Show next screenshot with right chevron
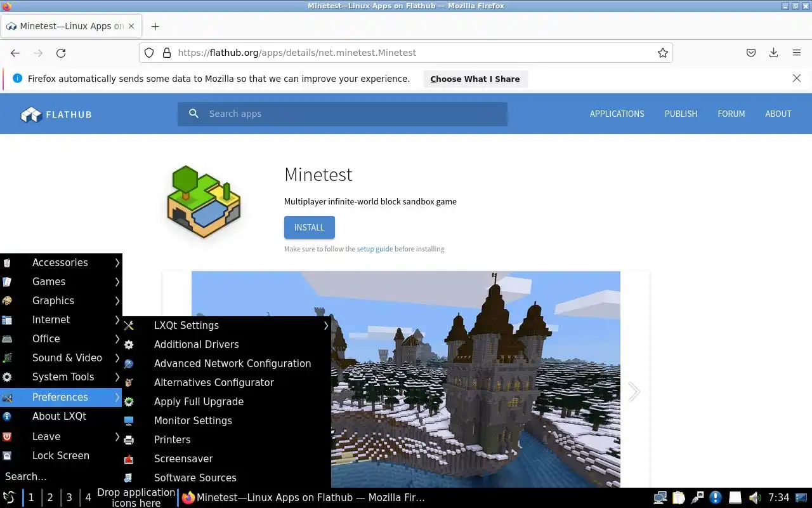The height and width of the screenshot is (508, 812). click(634, 392)
